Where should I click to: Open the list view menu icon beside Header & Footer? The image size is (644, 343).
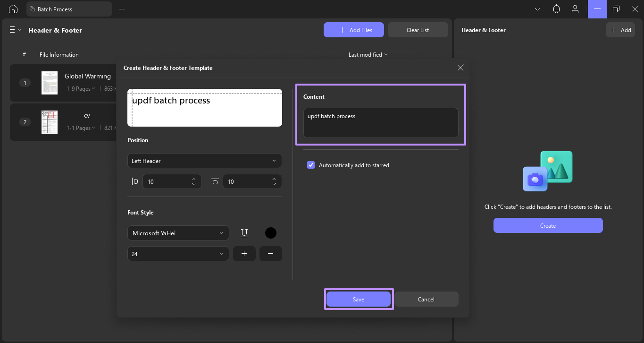click(15, 30)
